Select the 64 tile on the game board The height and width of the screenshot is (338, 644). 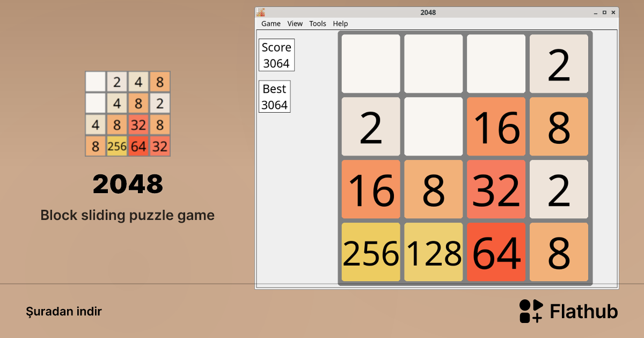496,252
